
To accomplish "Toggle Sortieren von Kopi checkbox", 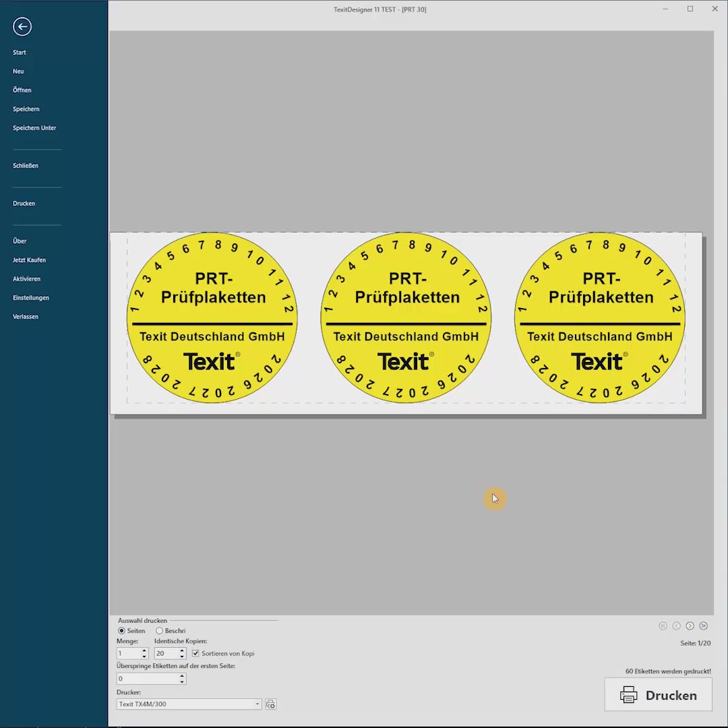I will click(x=195, y=653).
